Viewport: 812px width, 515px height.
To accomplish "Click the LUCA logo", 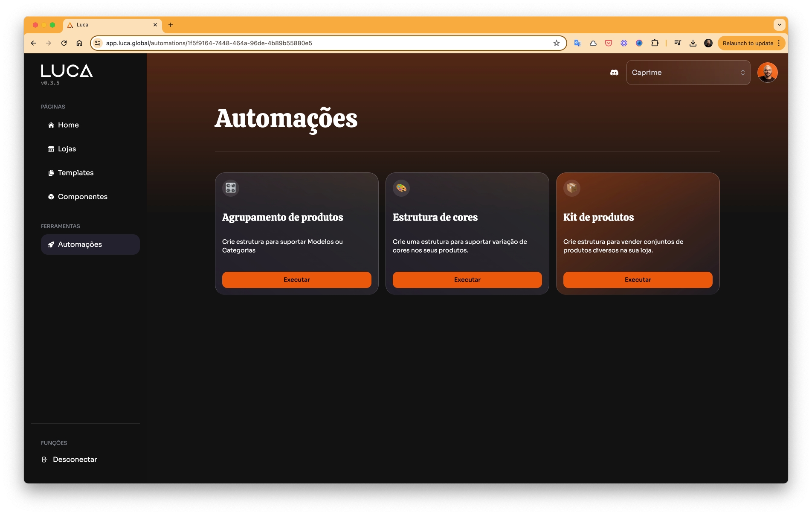I will pyautogui.click(x=67, y=71).
